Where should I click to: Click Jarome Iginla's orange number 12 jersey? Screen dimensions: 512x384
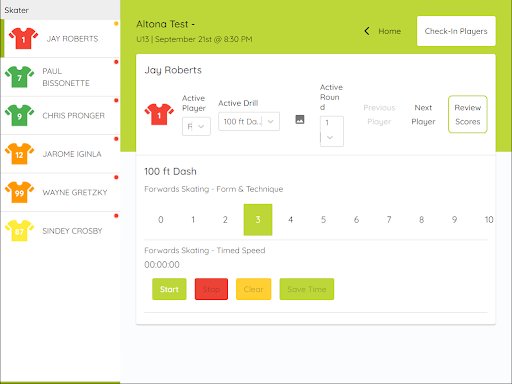pyautogui.click(x=19, y=154)
